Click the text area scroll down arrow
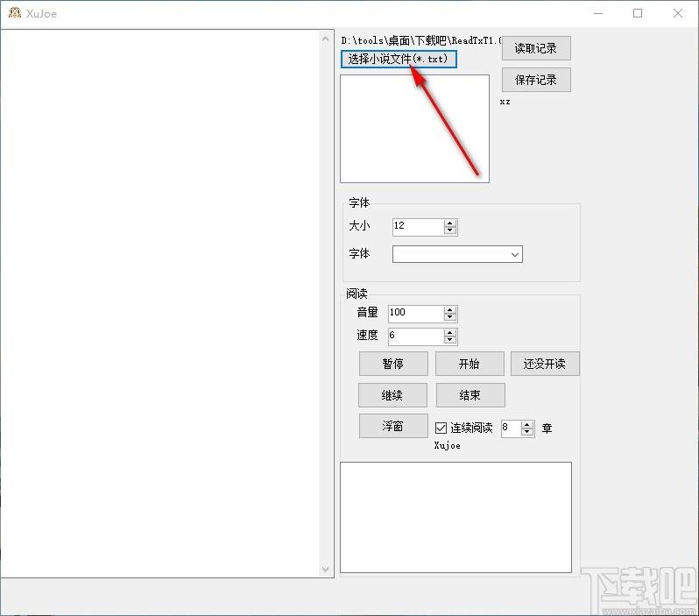 (x=326, y=570)
